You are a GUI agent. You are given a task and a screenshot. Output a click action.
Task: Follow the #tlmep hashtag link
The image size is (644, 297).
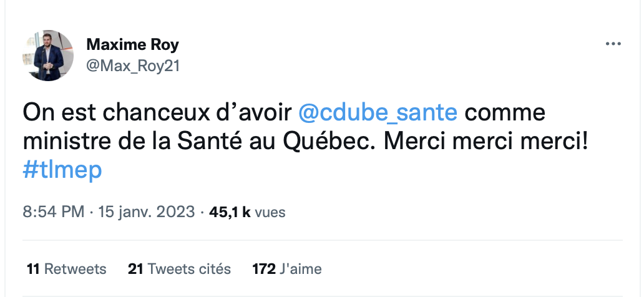click(62, 170)
